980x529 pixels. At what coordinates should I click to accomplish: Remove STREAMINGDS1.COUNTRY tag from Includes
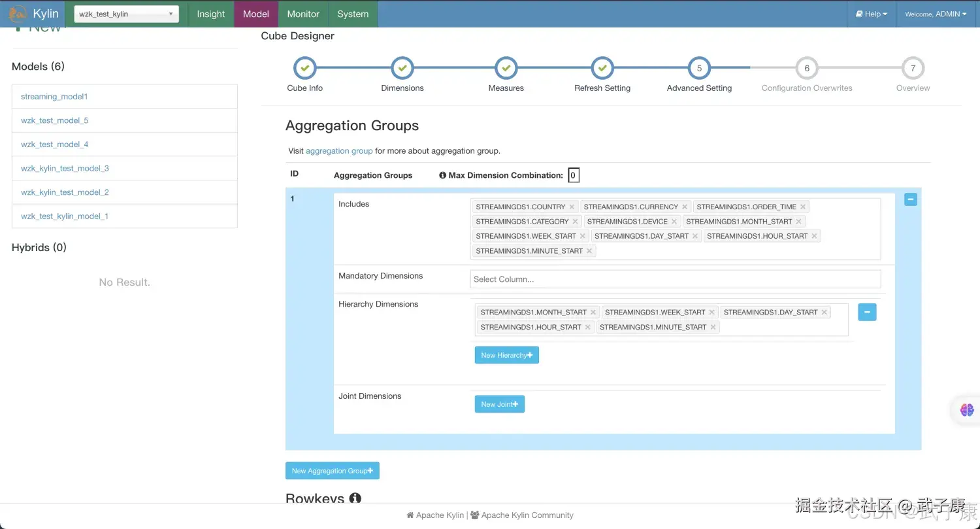coord(572,207)
